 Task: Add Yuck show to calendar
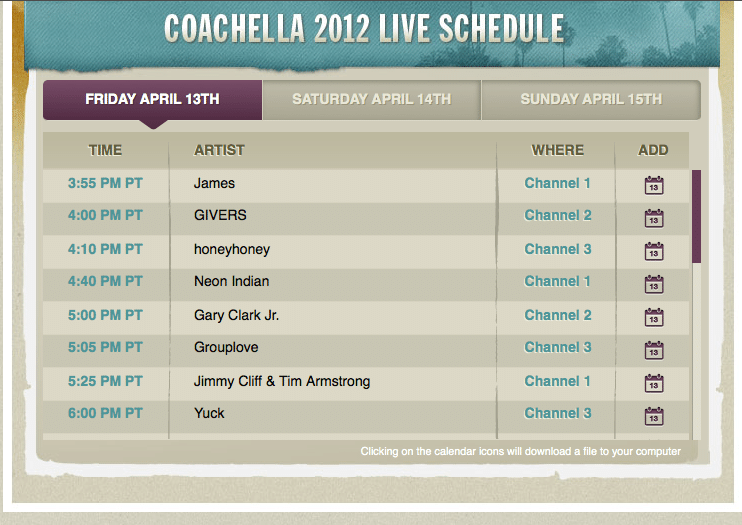point(654,416)
